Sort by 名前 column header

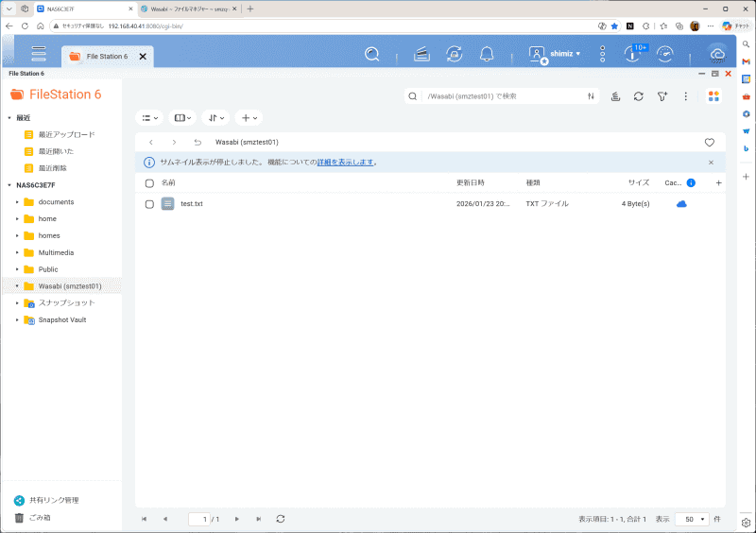(x=168, y=182)
